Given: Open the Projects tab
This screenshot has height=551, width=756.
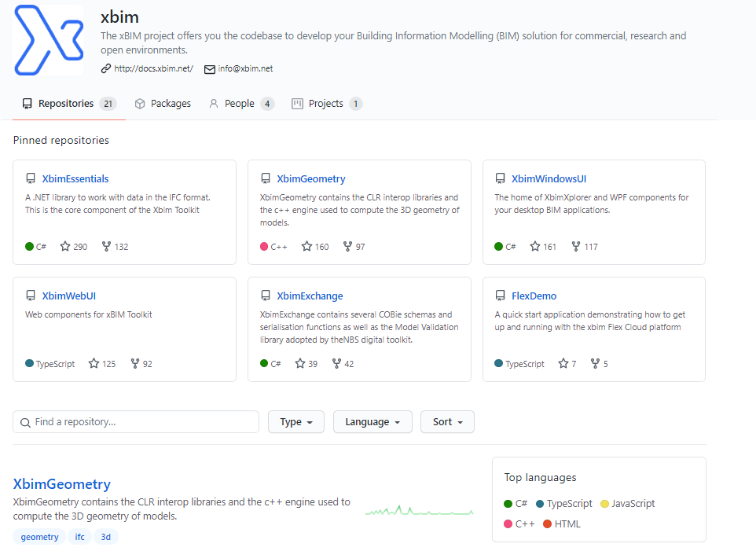Looking at the screenshot, I should (326, 104).
